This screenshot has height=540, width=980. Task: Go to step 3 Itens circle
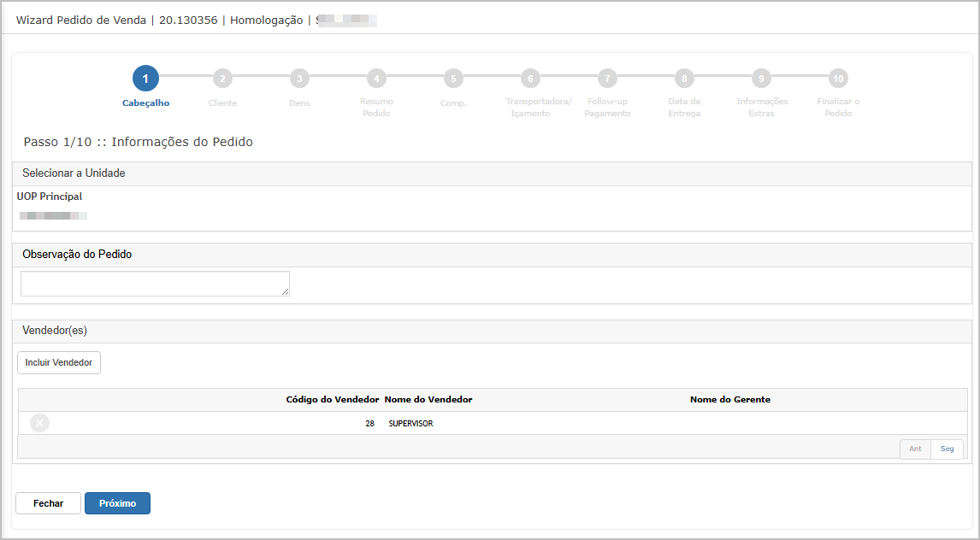(299, 79)
